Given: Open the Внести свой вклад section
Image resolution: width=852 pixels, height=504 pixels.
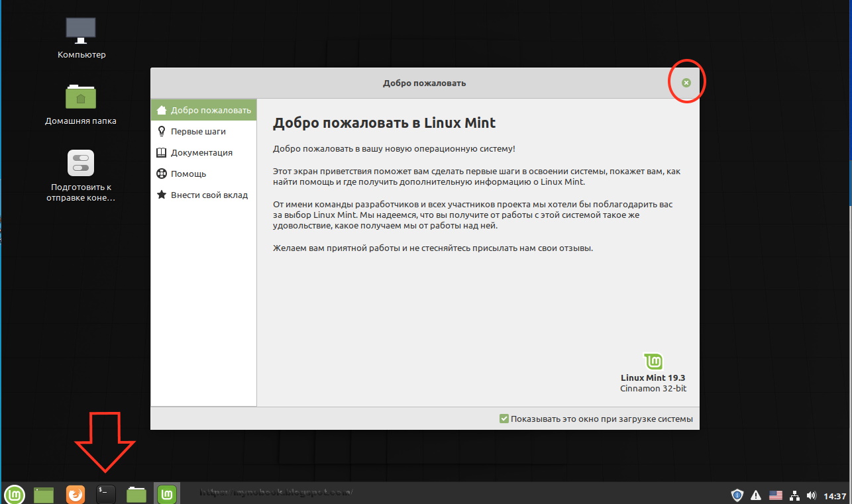Looking at the screenshot, I should coord(203,195).
